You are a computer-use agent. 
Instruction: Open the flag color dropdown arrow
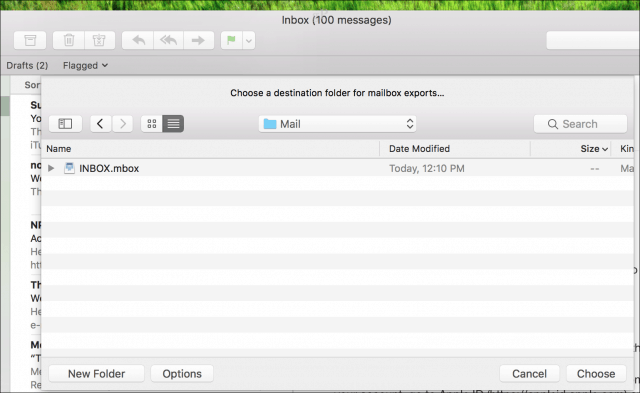(249, 40)
